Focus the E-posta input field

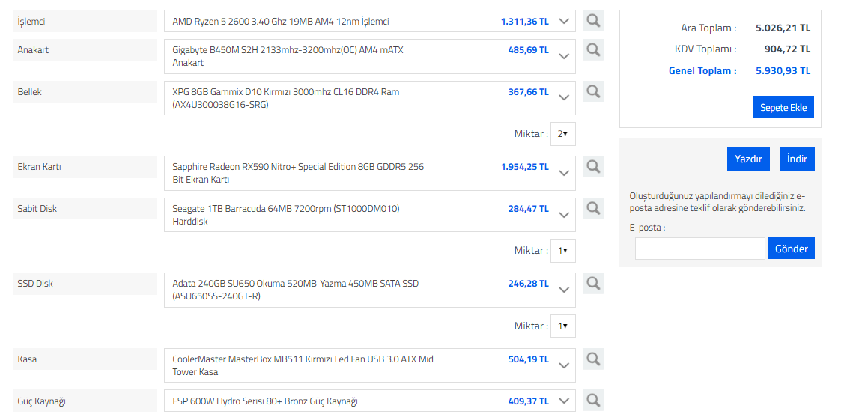700,249
